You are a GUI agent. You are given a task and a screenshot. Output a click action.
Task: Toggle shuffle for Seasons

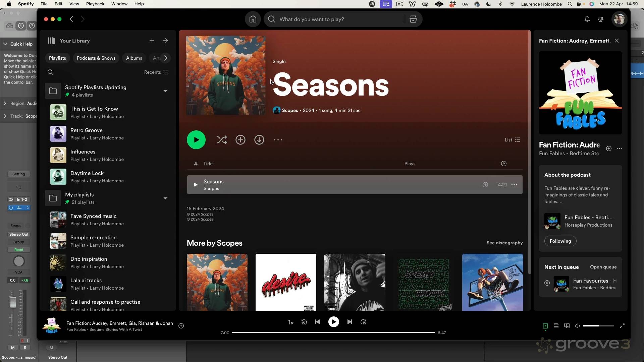tap(221, 140)
